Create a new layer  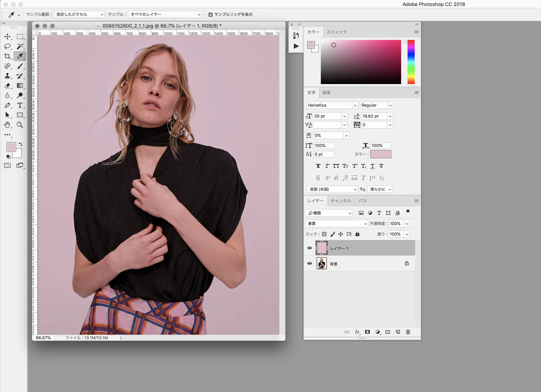(x=398, y=332)
